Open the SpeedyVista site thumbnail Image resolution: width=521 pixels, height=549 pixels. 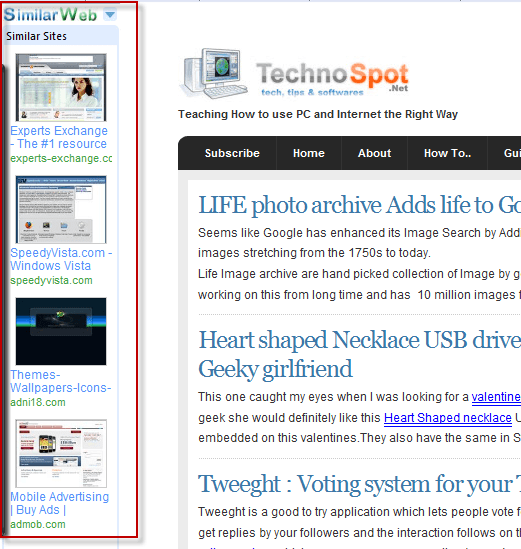[x=61, y=209]
